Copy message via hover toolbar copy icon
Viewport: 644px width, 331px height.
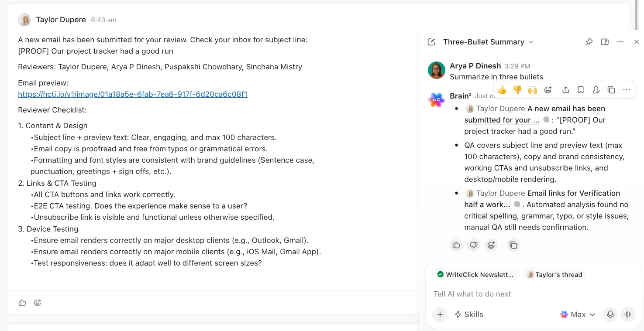(611, 90)
